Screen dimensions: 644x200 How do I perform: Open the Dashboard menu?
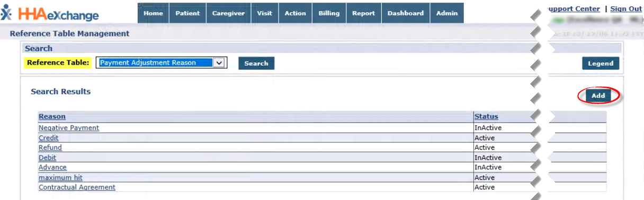point(405,13)
